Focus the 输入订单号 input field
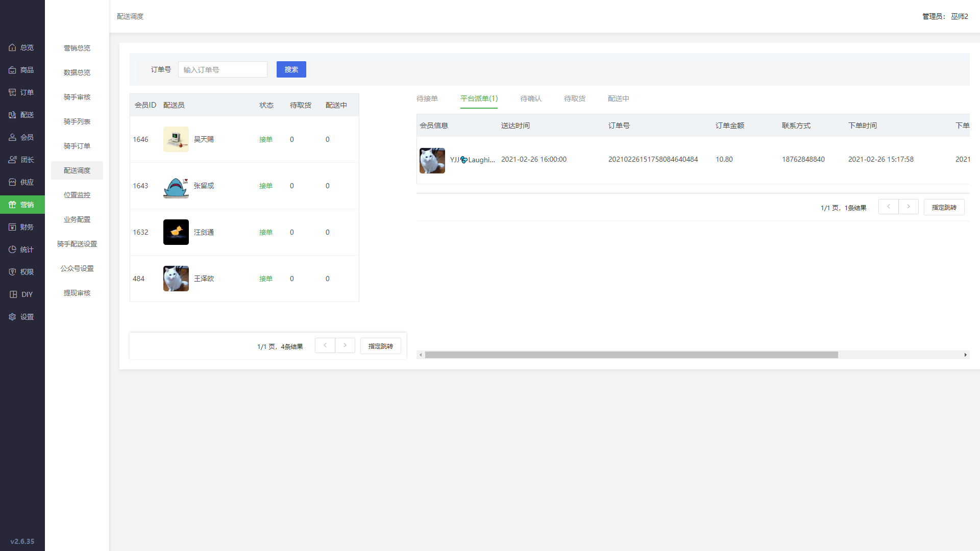 point(223,69)
